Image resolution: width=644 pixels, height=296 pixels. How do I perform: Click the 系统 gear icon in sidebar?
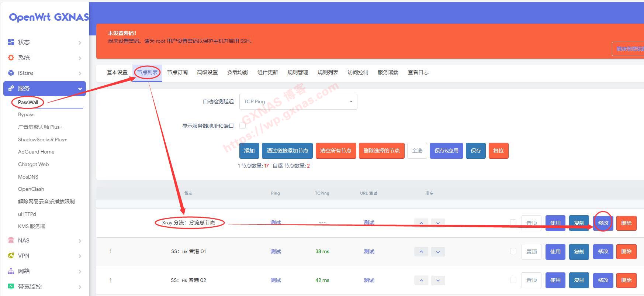click(11, 58)
